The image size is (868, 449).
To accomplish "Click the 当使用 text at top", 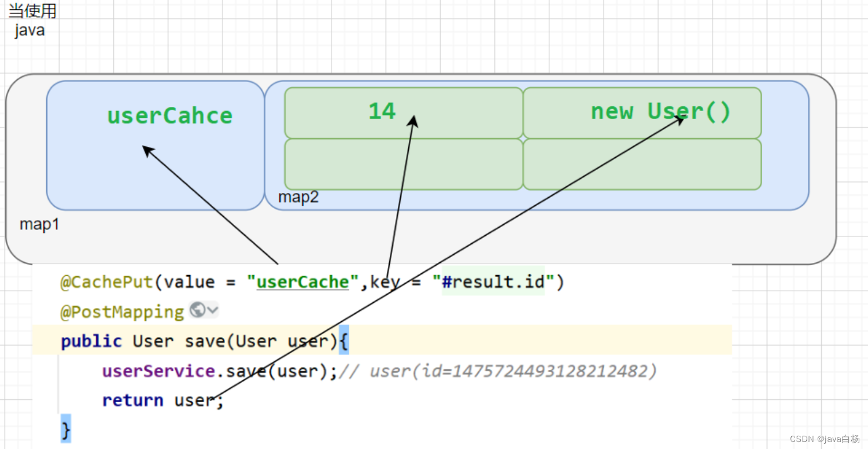I will point(32,11).
